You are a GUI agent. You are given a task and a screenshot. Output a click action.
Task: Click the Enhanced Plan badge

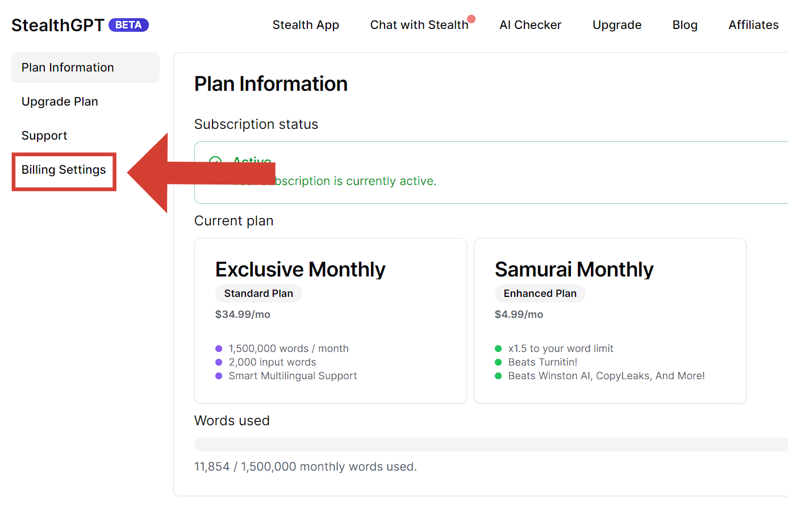[540, 294]
